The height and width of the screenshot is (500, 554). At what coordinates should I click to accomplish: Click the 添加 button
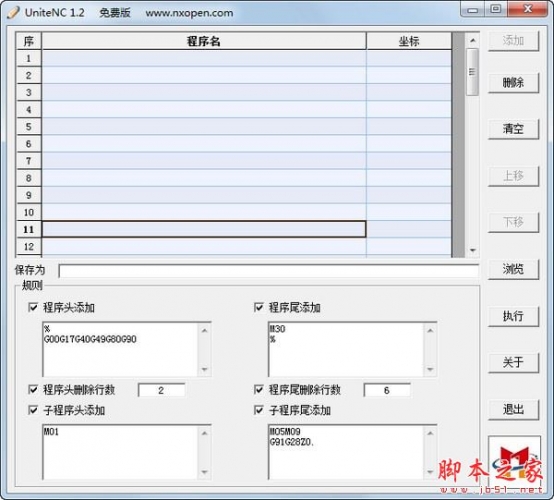513,41
